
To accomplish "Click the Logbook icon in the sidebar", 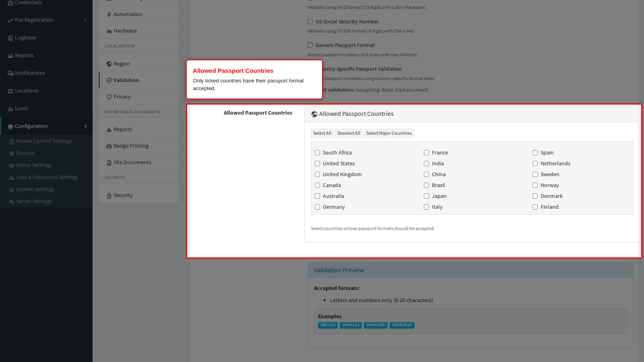I will point(10,38).
